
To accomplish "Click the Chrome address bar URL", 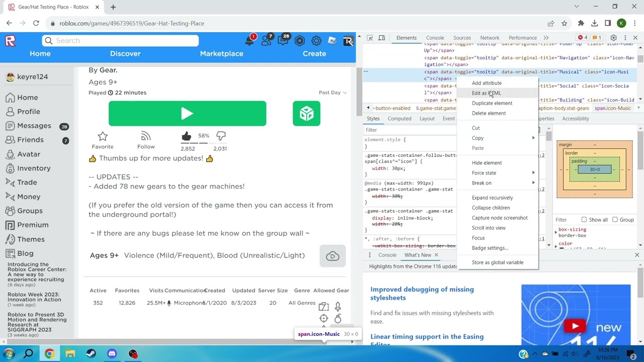I will [x=132, y=23].
